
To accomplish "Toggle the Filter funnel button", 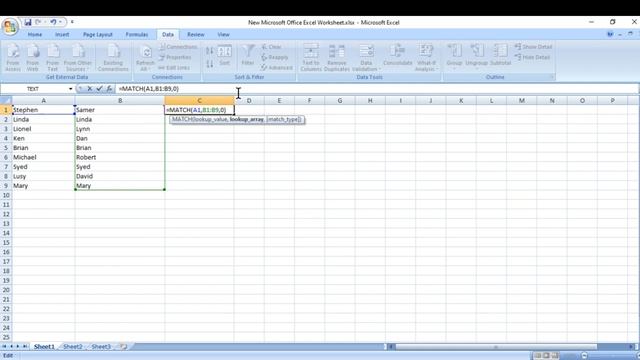I will [248, 55].
